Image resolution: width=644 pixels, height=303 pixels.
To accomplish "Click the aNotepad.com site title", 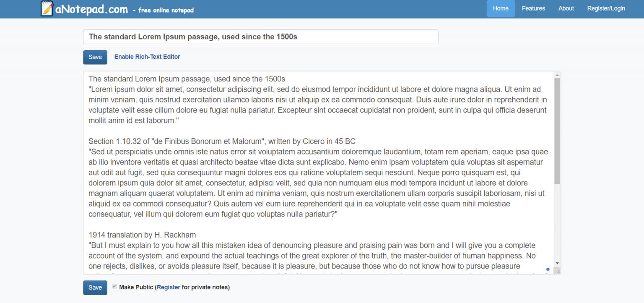I will coord(91,9).
